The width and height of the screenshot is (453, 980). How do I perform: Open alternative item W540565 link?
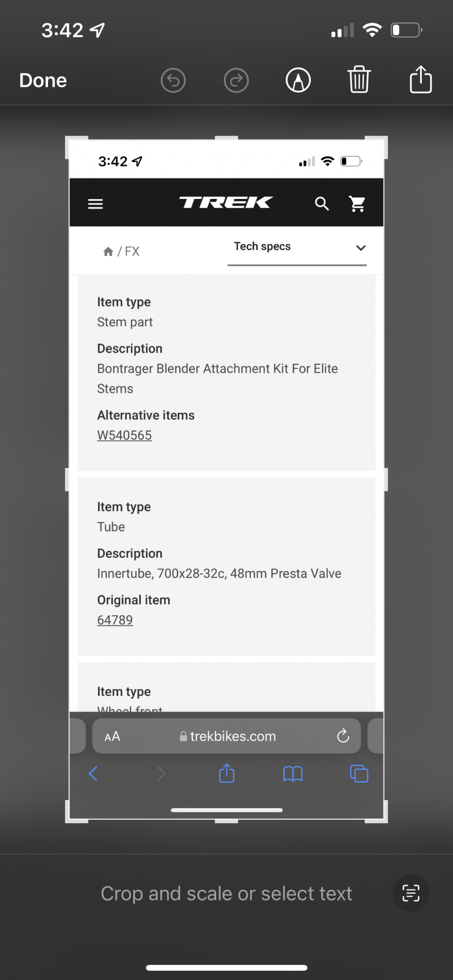(x=124, y=435)
